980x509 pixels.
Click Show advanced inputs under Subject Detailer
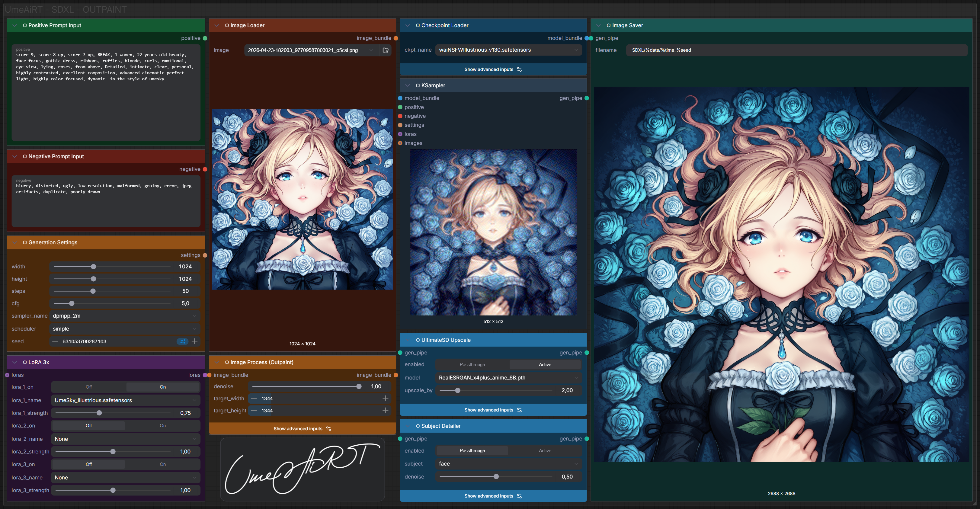pyautogui.click(x=493, y=496)
